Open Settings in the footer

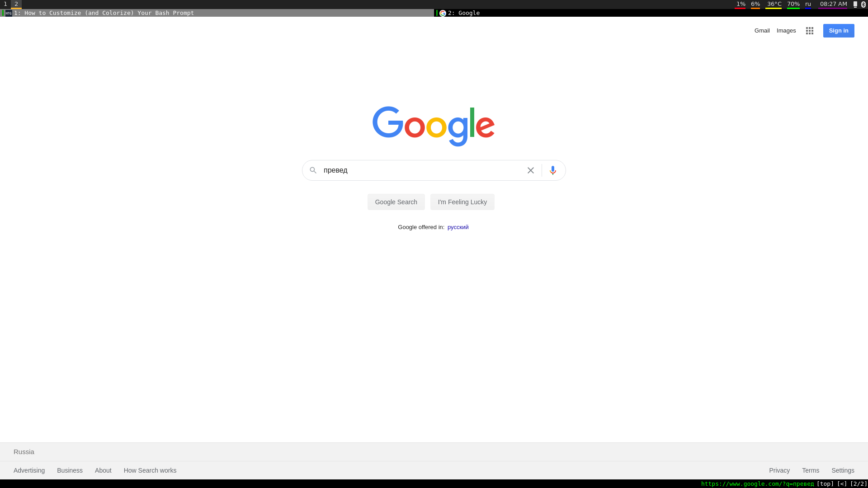843,470
